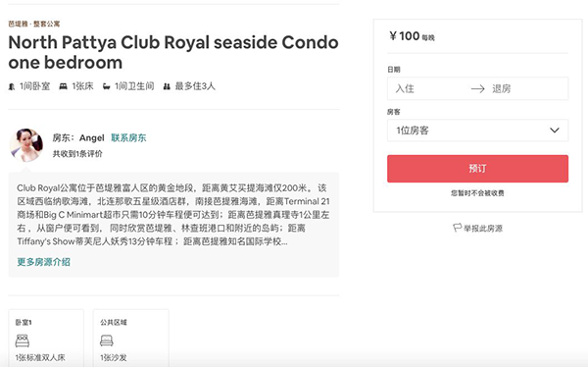Click the bed icon beside 1张床
Viewport: 588px width, 367px height.
[64, 86]
